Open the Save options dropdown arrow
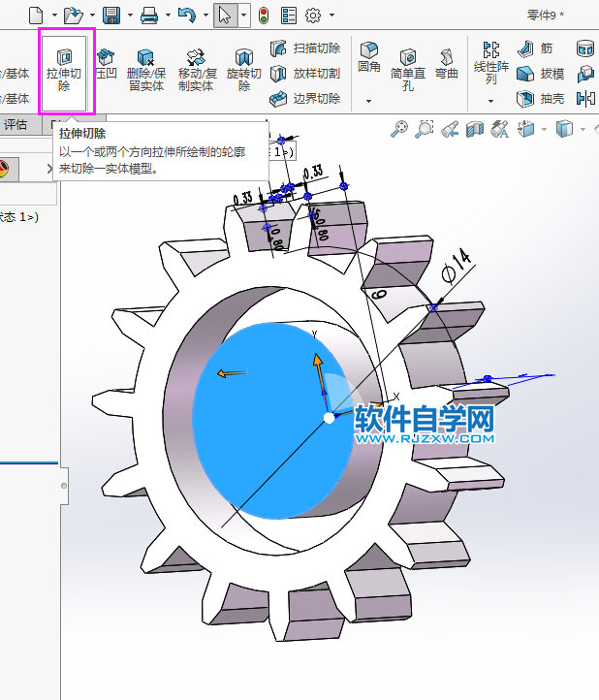Screen dimensions: 599x700 [130, 16]
